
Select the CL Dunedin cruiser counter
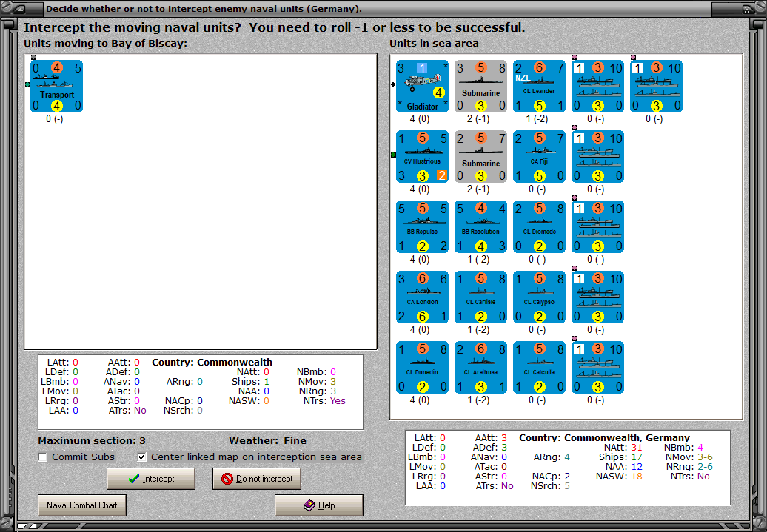point(422,368)
